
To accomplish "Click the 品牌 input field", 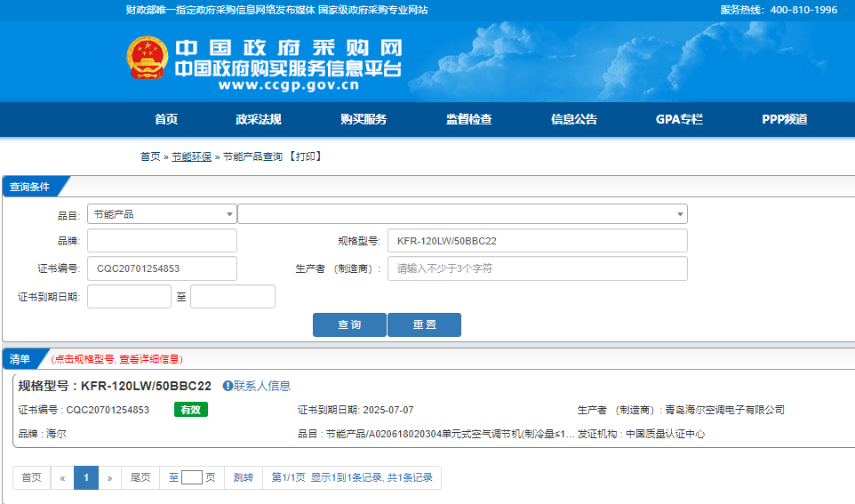I will (162, 241).
